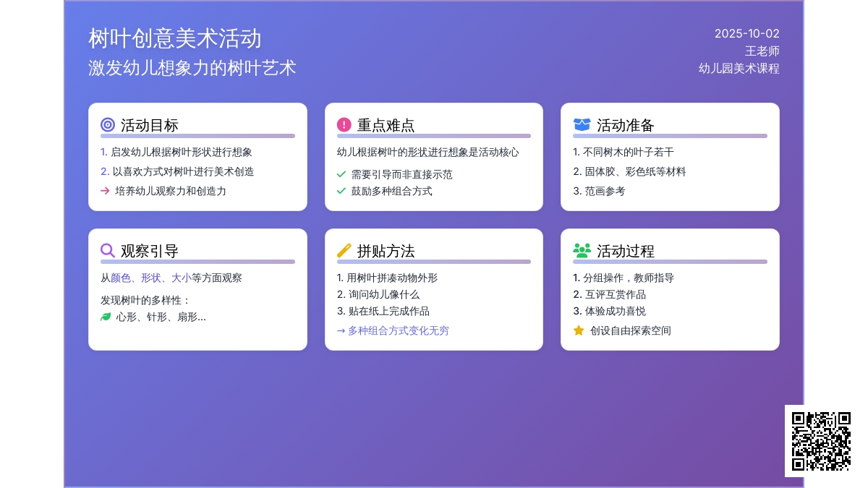Click the checkmark beside 鼓励多种组合方式

[x=341, y=191]
